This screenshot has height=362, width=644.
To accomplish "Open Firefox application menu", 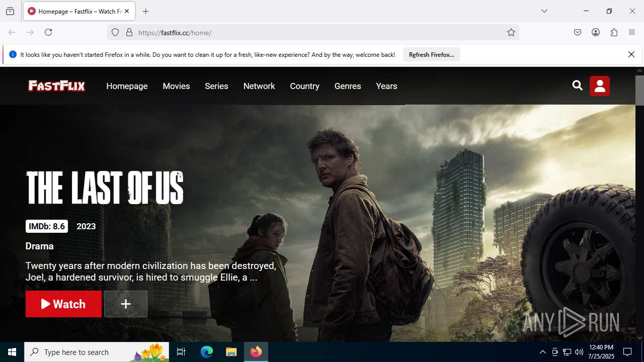I will pos(632,32).
